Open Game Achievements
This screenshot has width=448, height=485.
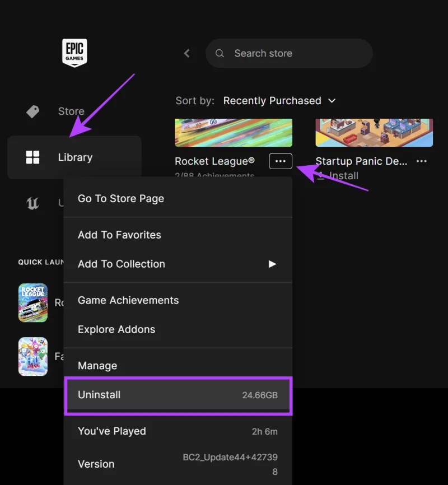point(178,300)
